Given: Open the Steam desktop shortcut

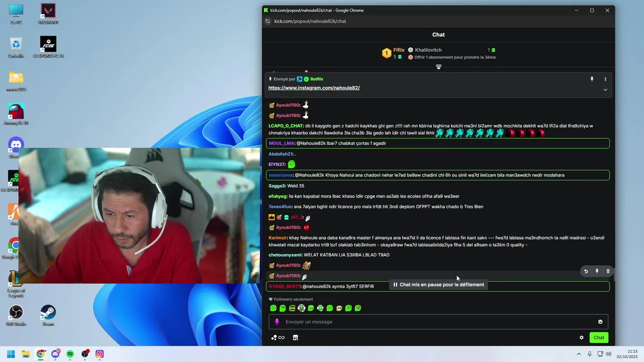Looking at the screenshot, I should [x=48, y=315].
